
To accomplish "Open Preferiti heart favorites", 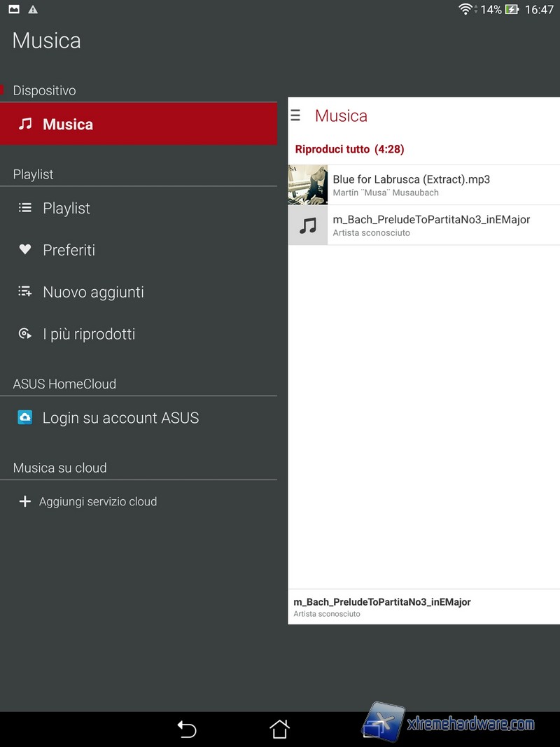I will pyautogui.click(x=25, y=250).
